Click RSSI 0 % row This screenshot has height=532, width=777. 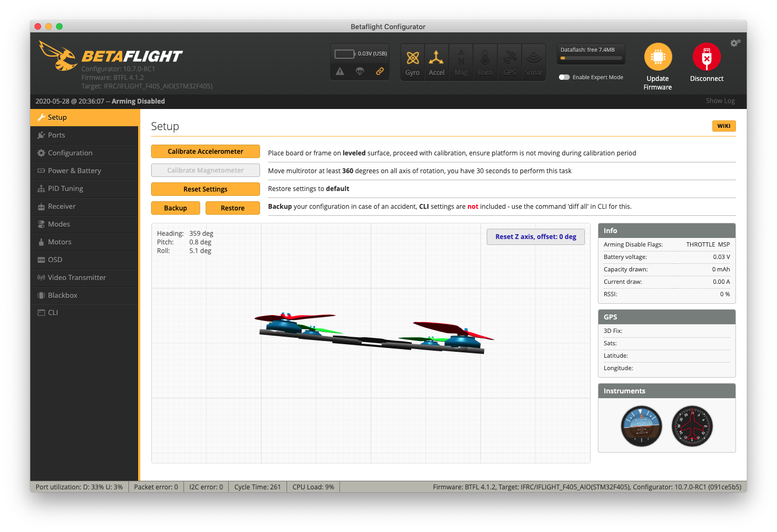[667, 295]
